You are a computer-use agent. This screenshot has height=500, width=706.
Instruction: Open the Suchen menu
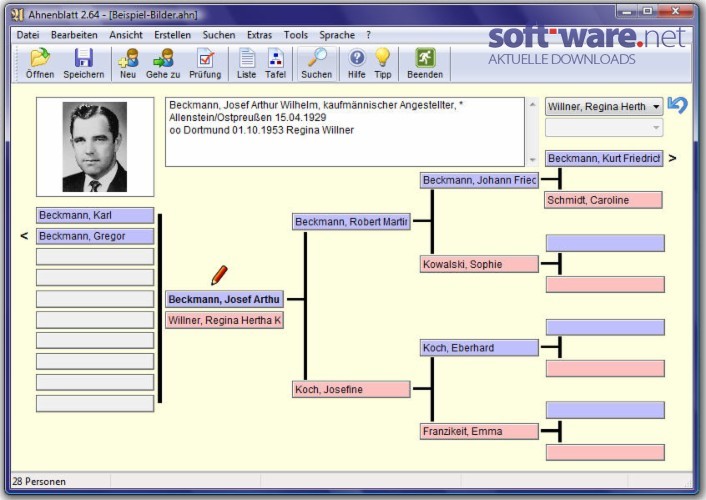point(219,35)
